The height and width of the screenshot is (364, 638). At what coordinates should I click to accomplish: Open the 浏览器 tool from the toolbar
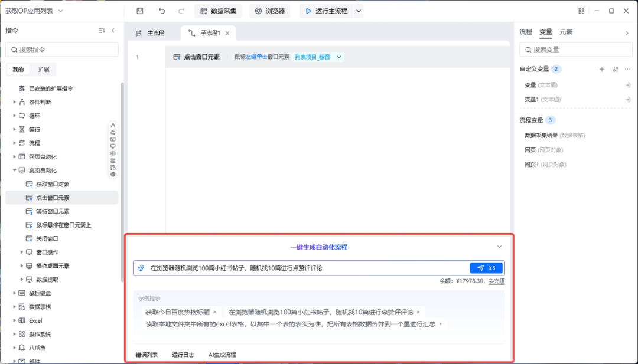point(269,11)
